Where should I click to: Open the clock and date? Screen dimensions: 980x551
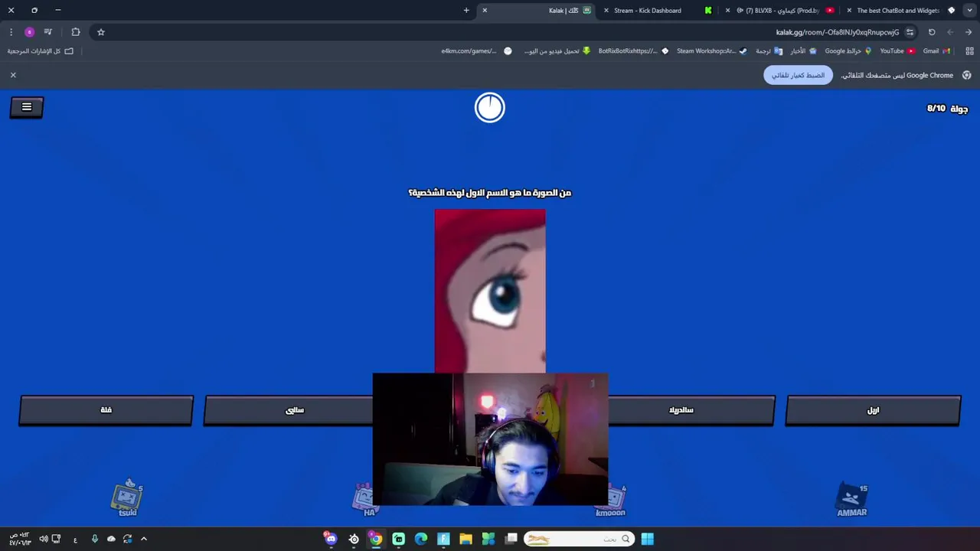(x=20, y=539)
